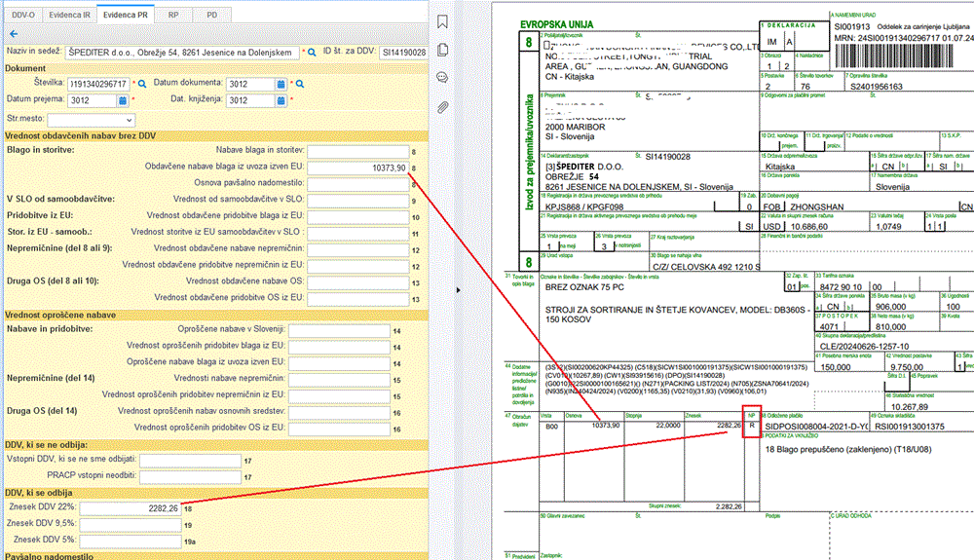The image size is (974, 560).
Task: Click the Osnova pavšalno nadomestilo field
Action: tap(357, 184)
